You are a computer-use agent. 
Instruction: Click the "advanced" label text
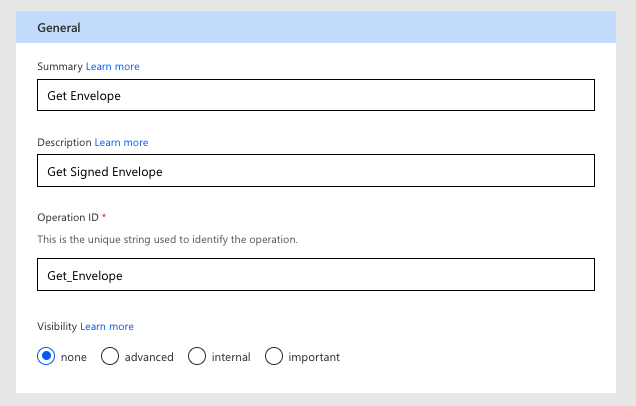149,357
